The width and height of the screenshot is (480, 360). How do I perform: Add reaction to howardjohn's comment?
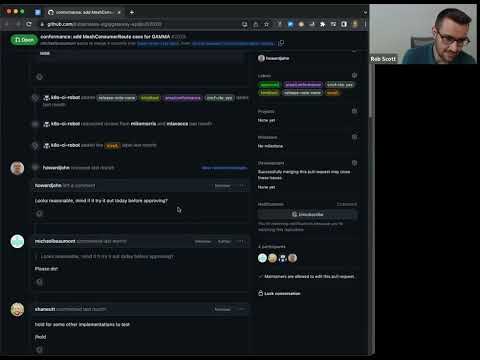coord(39,214)
